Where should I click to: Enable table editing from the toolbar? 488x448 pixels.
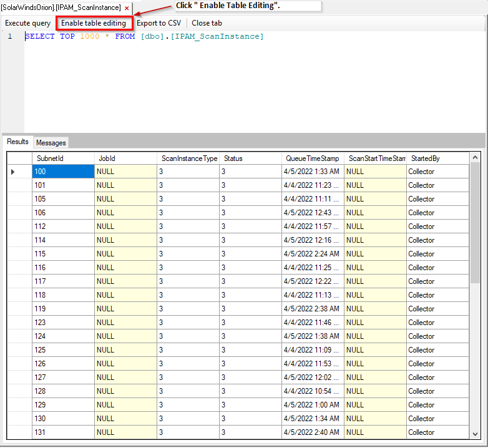94,23
